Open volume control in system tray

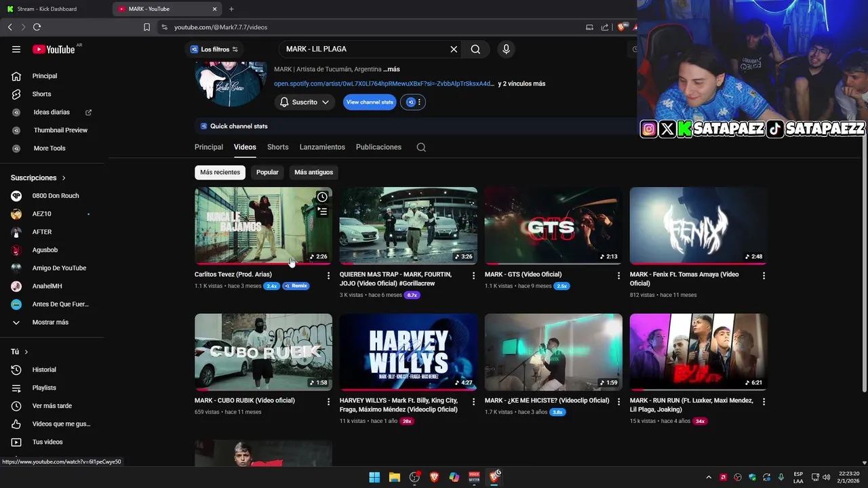(826, 477)
